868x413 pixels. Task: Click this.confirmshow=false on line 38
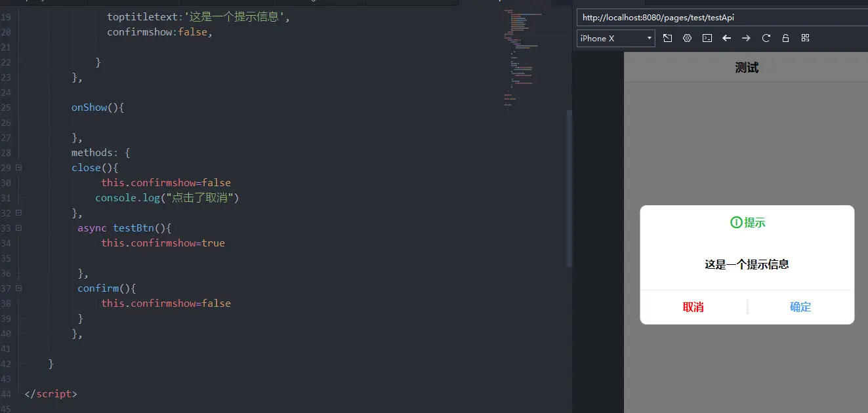[166, 304]
